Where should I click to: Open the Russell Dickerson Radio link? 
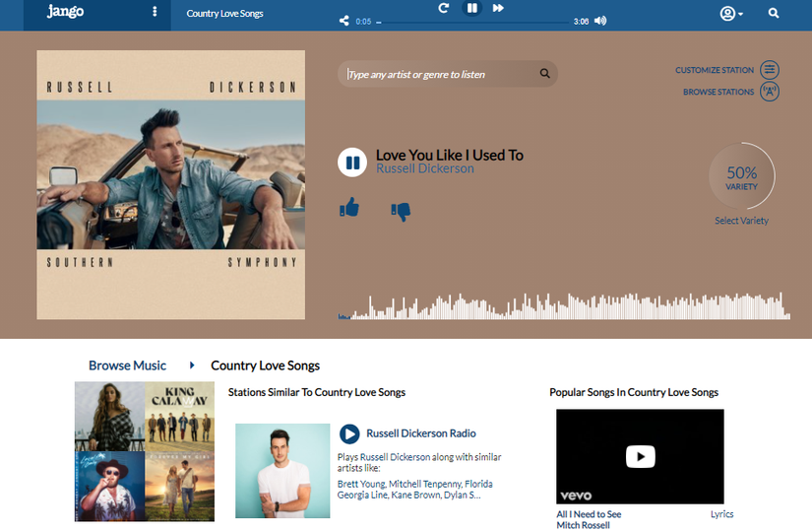point(421,433)
